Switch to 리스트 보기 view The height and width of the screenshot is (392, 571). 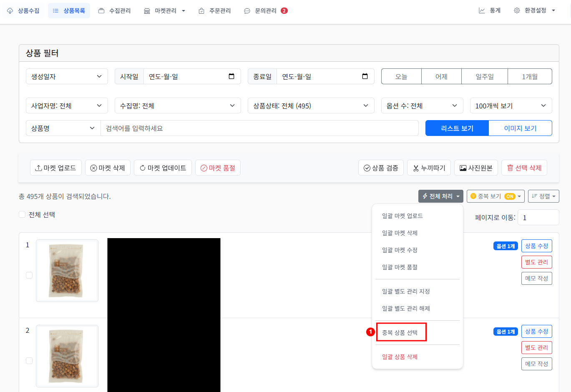click(x=457, y=128)
